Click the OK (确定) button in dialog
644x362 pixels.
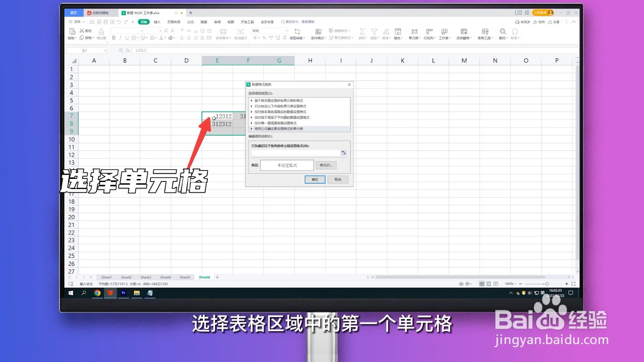point(315,179)
